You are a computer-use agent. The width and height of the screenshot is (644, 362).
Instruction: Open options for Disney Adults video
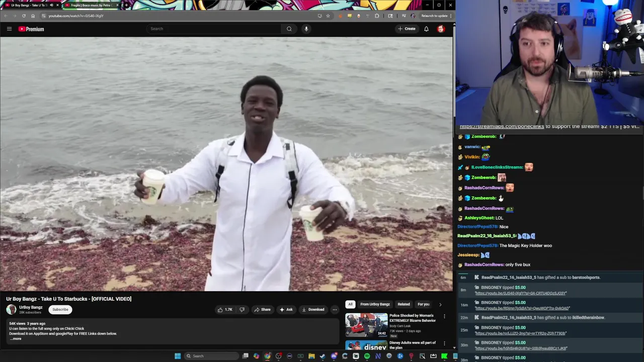(444, 343)
